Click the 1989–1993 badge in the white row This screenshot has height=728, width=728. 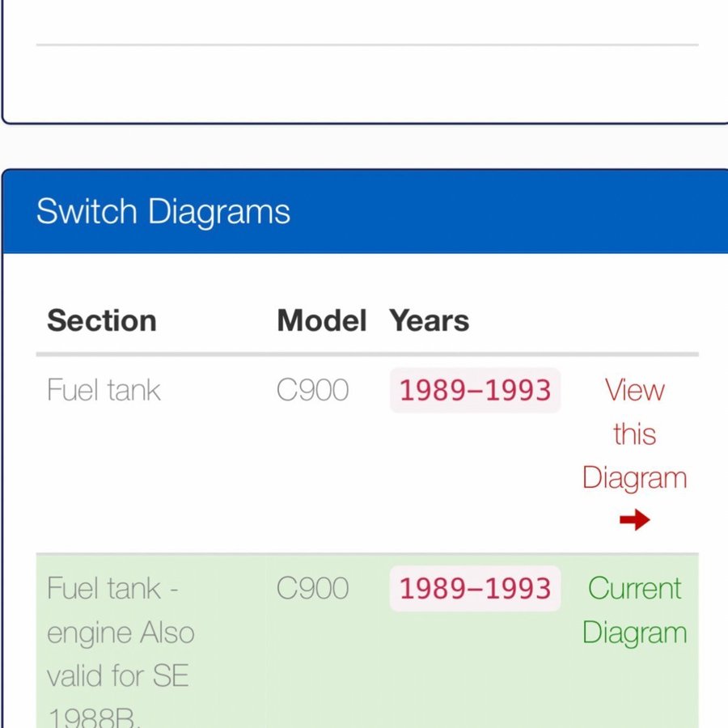point(475,391)
